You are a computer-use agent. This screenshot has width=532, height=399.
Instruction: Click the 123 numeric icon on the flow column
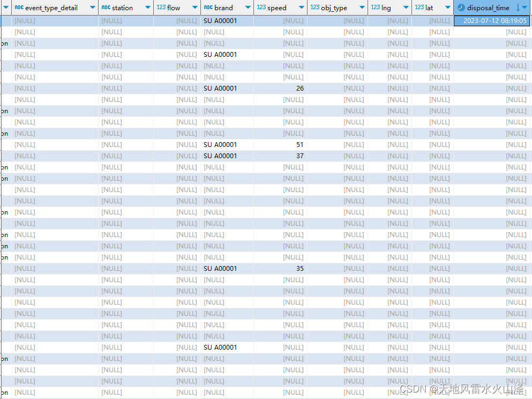(x=162, y=8)
